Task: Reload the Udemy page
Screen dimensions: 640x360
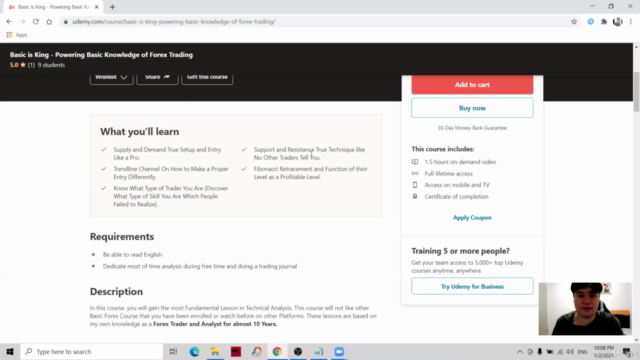Action: point(36,22)
